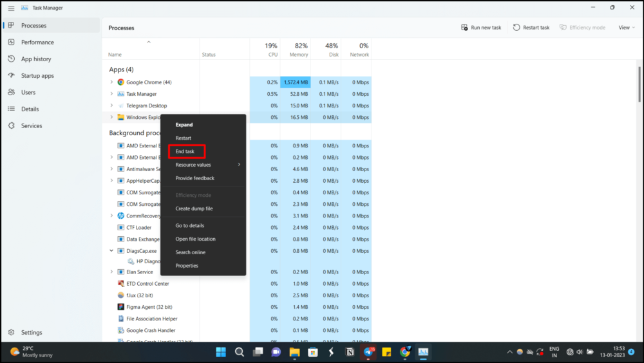This screenshot has width=644, height=363.
Task: Click the Run new task button
Action: (x=481, y=28)
